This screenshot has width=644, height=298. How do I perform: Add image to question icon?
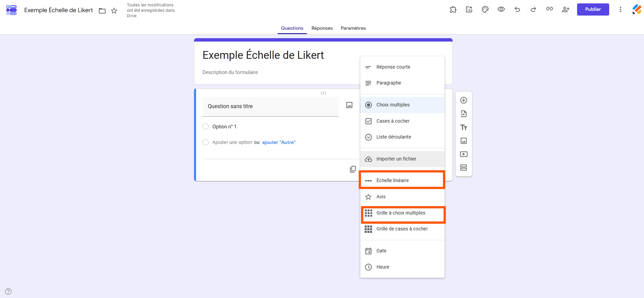(x=349, y=105)
